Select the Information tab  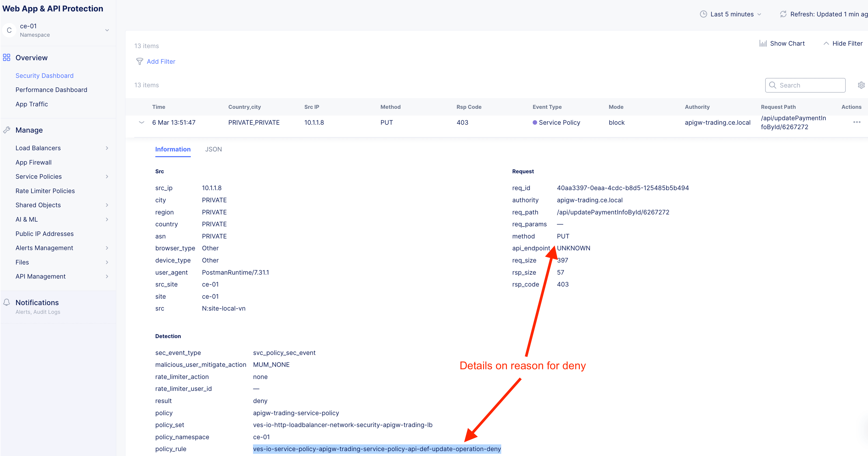point(172,149)
